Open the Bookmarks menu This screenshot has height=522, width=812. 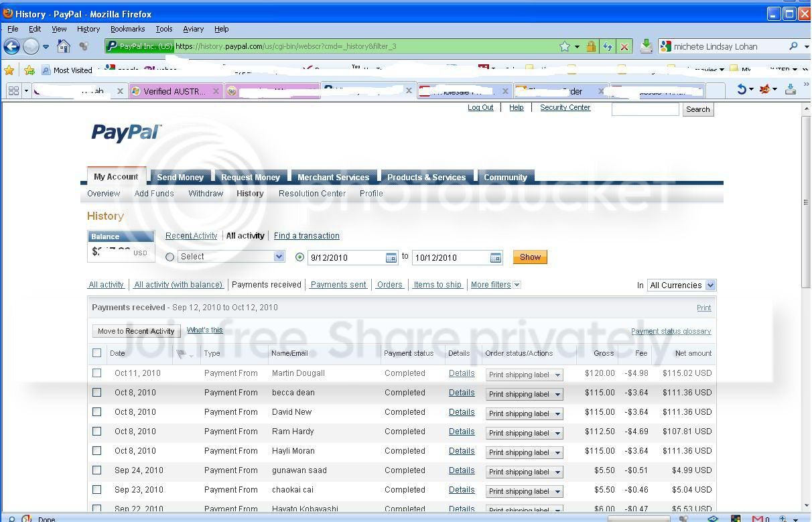pyautogui.click(x=127, y=29)
